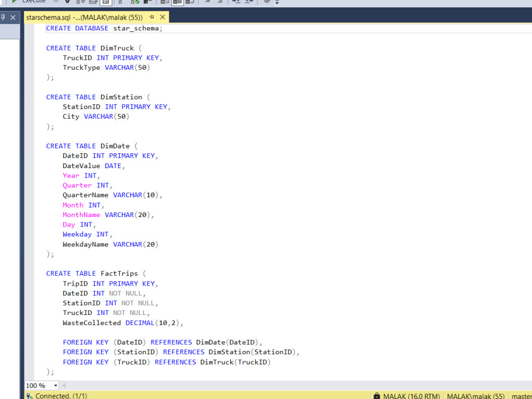532x399 pixels.
Task: Click the 'DateID INT NOT NULL,' line
Action: (x=104, y=293)
